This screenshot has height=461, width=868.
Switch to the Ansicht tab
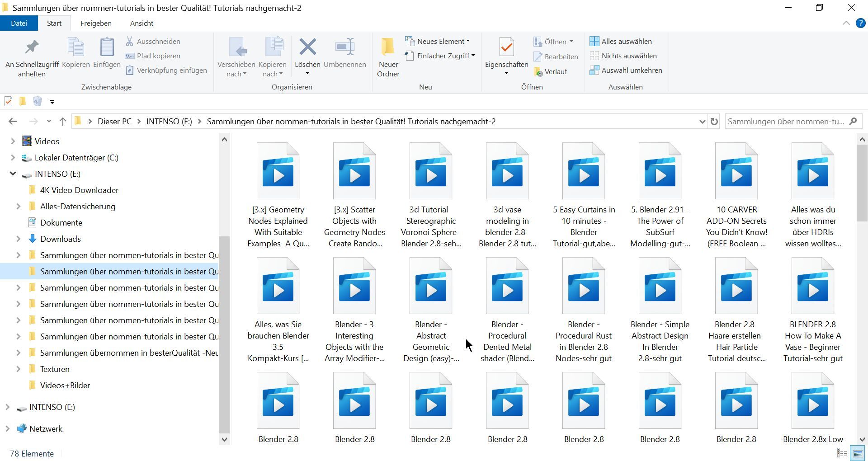[x=142, y=23]
